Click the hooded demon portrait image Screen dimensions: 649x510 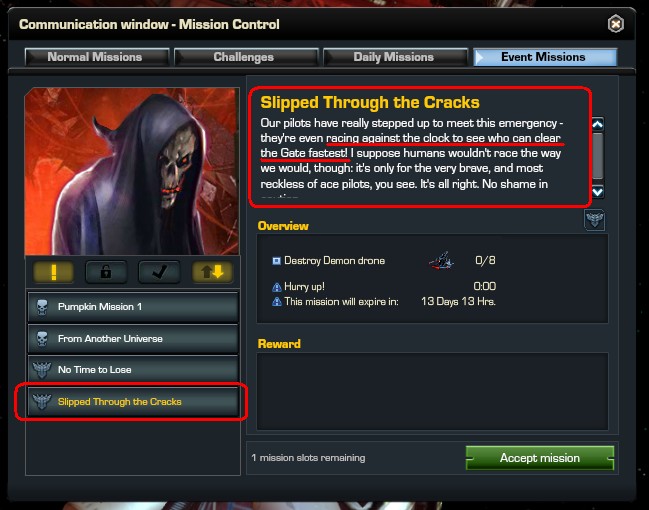point(132,171)
